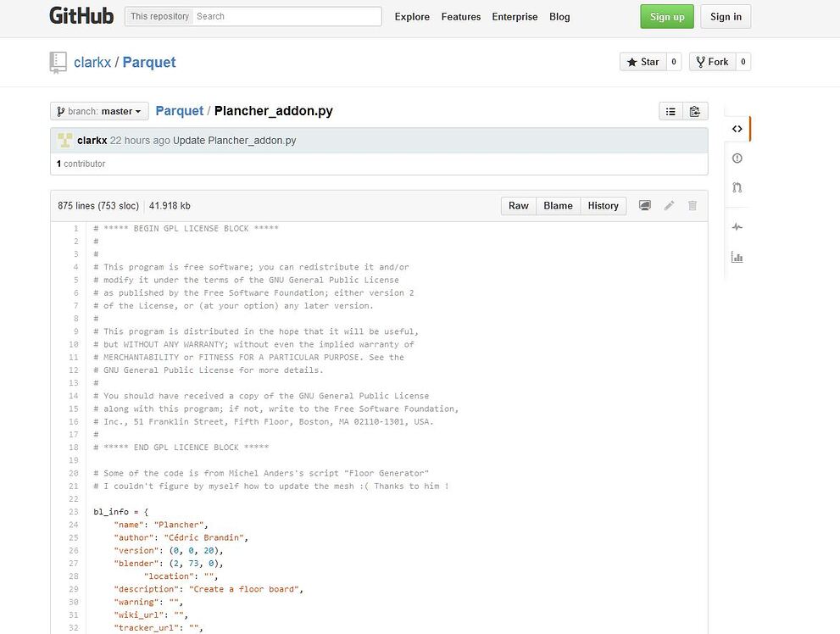Image resolution: width=840 pixels, height=634 pixels.
Task: Open clarkx user link in repo title
Action: (x=92, y=63)
